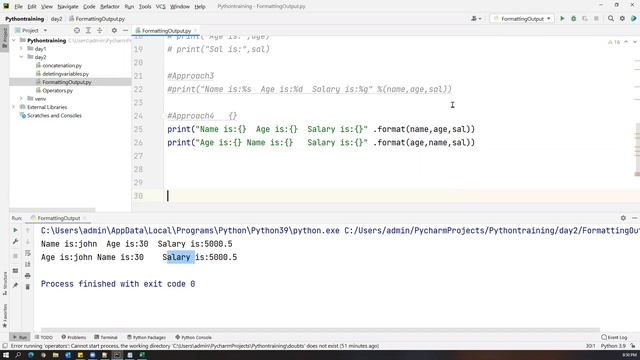Open the VCS menu
Image resolution: width=640 pixels, height=360 pixels.
[161, 7]
